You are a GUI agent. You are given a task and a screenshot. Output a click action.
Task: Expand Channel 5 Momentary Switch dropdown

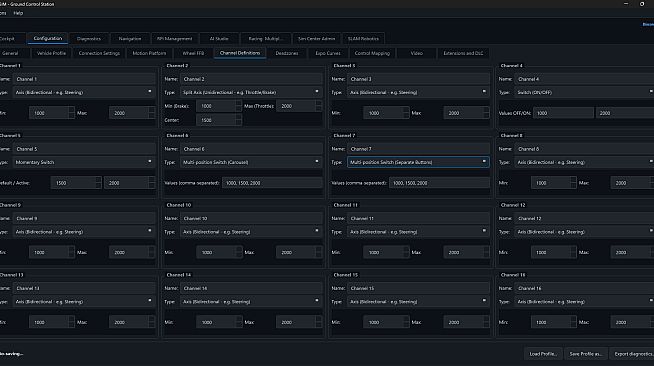tap(84, 162)
